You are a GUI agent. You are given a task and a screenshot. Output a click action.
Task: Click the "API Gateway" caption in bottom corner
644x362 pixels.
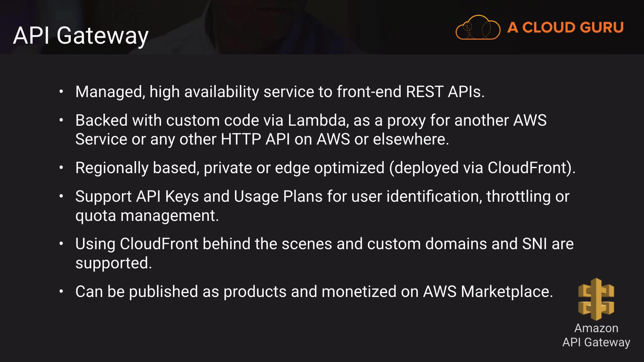tap(596, 342)
